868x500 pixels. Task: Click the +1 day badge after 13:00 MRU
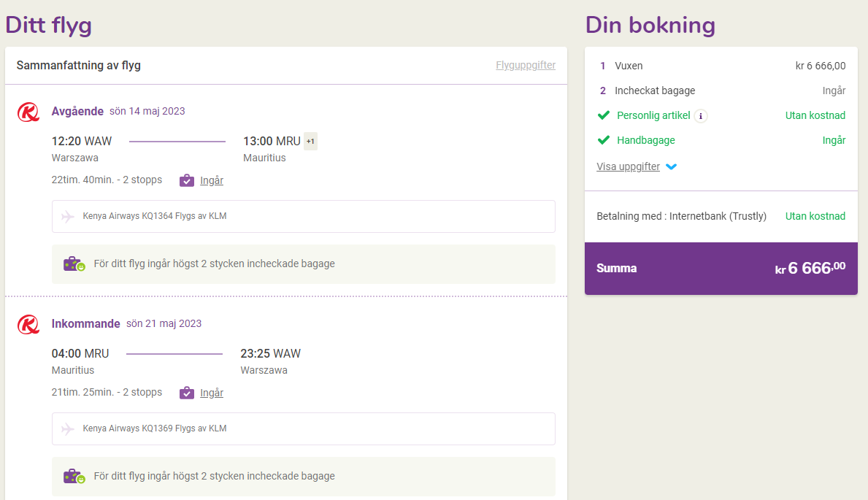point(310,141)
